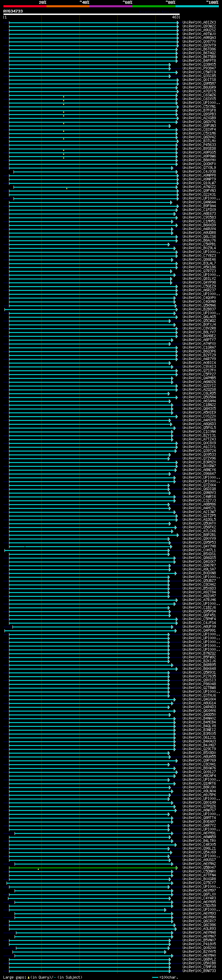Open hit UniRef100_A7TZ43
Viewport: 222px width, 980px height.
[x=199, y=439]
